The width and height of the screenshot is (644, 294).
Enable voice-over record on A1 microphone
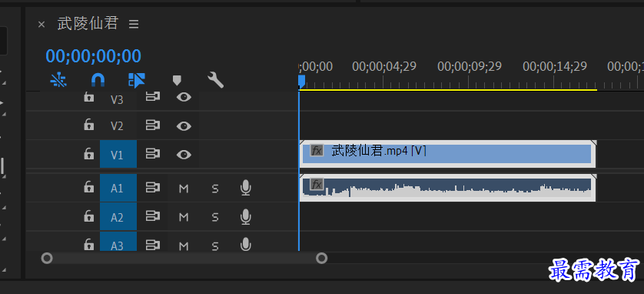(x=246, y=188)
